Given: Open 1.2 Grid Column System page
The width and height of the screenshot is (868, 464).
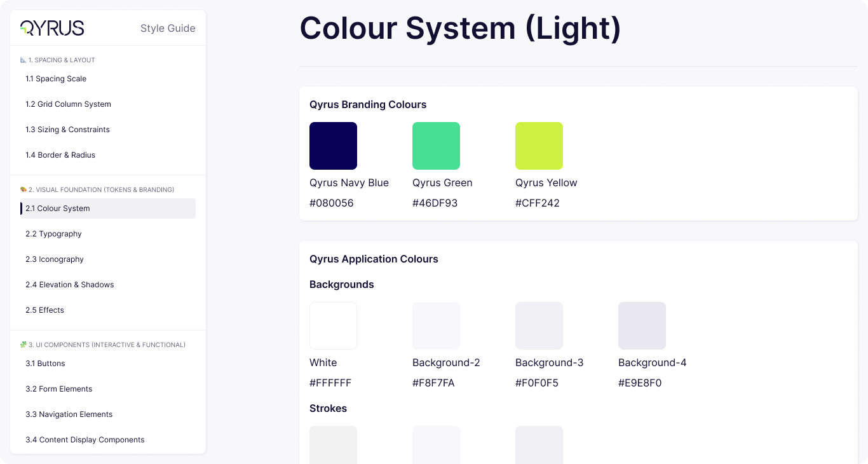Looking at the screenshot, I should point(108,104).
